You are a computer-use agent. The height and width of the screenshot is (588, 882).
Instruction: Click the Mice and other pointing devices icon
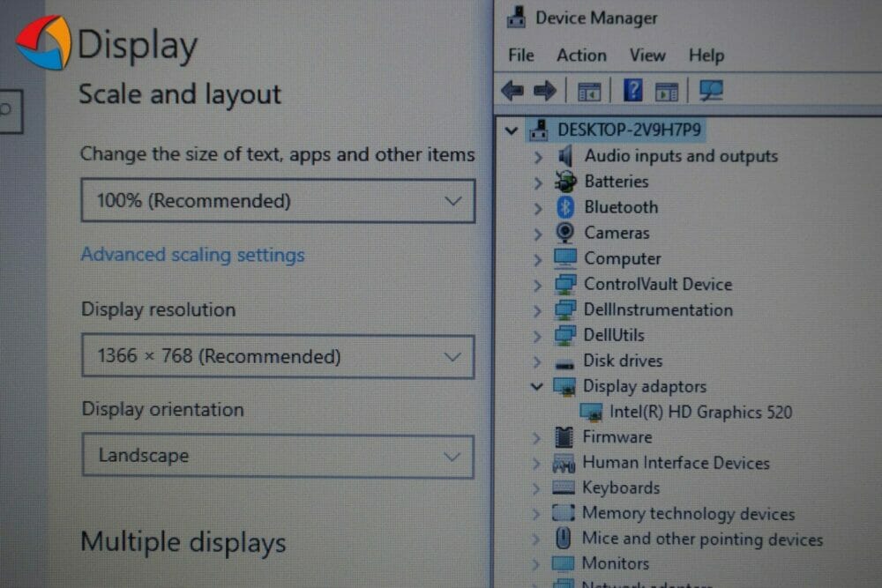click(563, 538)
